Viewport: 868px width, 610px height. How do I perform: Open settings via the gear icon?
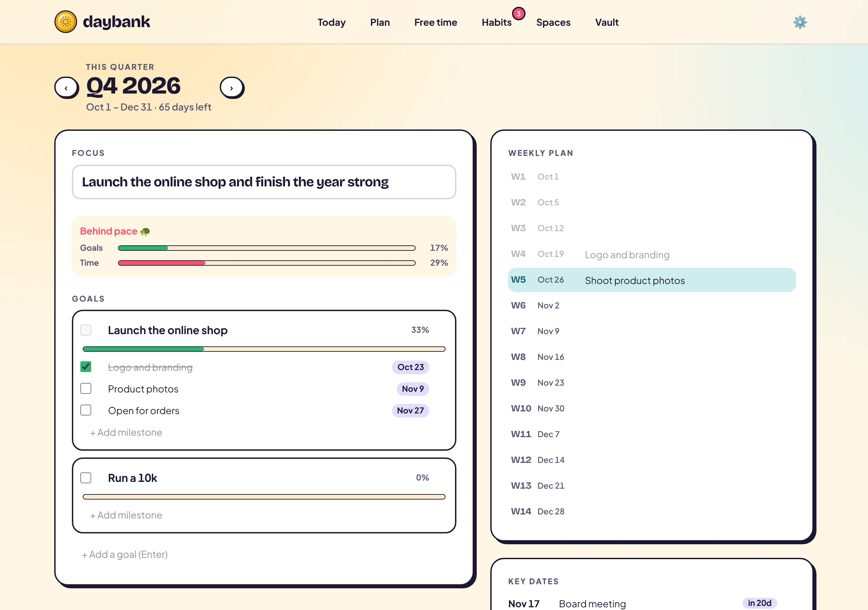pos(800,22)
